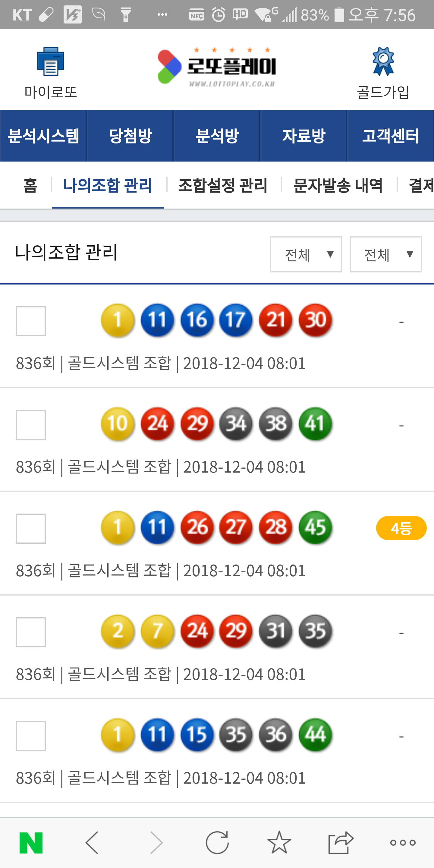Open the 분석시스템 menu
Image resolution: width=434 pixels, height=868 pixels.
tap(43, 136)
